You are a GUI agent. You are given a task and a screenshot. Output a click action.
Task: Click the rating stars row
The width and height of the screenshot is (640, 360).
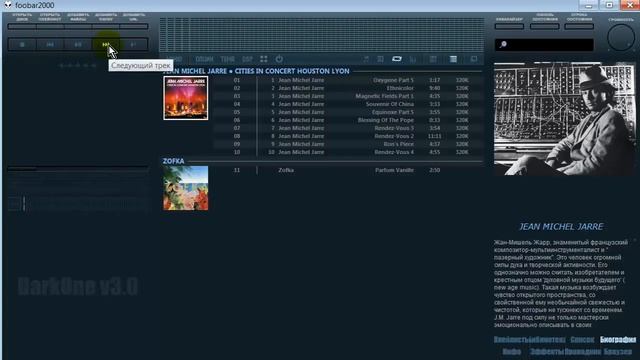coord(78,65)
